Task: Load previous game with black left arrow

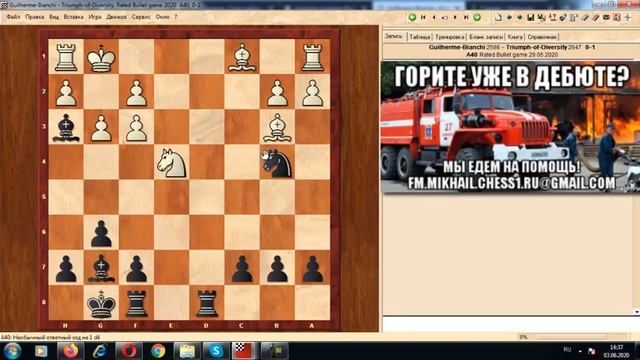Action: (509, 17)
